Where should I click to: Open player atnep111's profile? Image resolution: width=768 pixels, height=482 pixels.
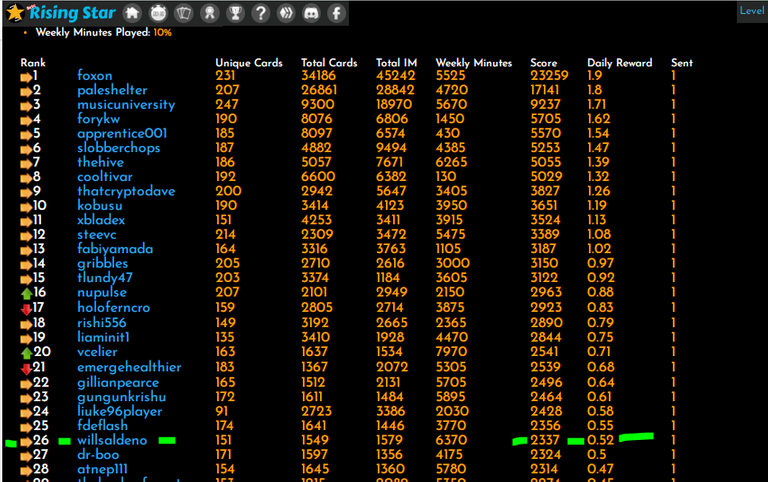click(102, 469)
